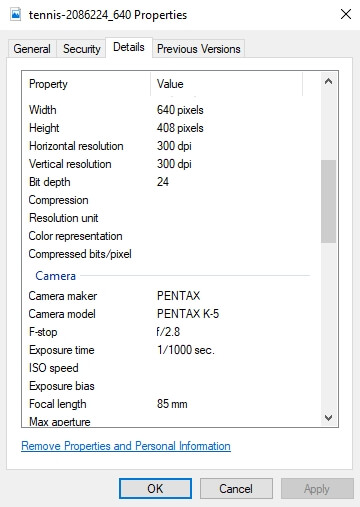This screenshot has height=507, width=360.
Task: Open Remove Properties and Personal Information link
Action: [126, 446]
